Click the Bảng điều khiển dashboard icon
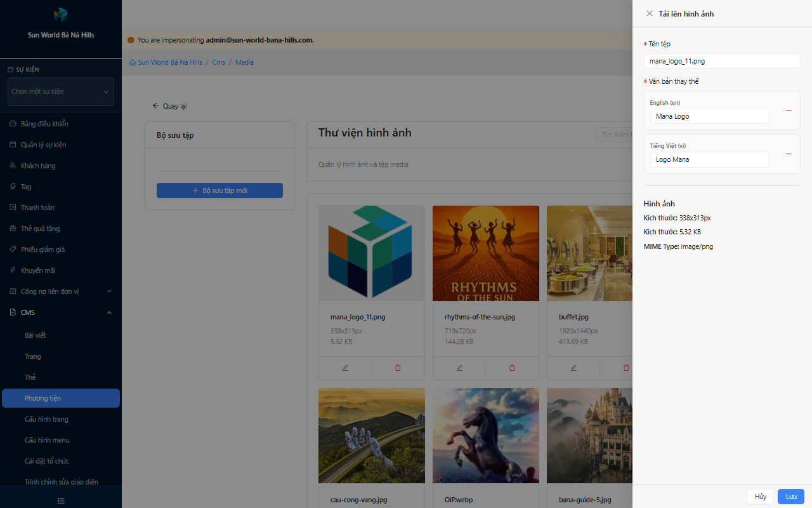 coord(13,124)
